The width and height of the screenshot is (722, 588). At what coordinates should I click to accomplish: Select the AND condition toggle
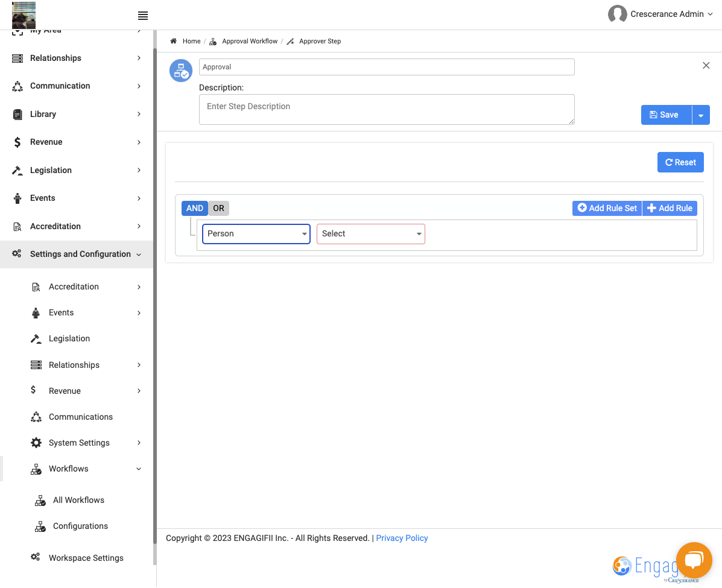[195, 209]
